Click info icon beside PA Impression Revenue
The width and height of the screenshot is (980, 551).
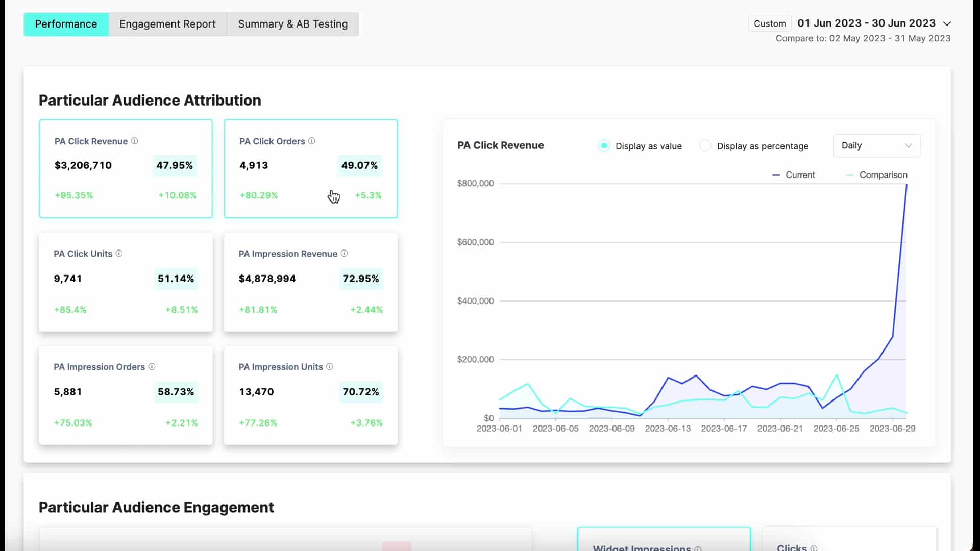pos(344,254)
